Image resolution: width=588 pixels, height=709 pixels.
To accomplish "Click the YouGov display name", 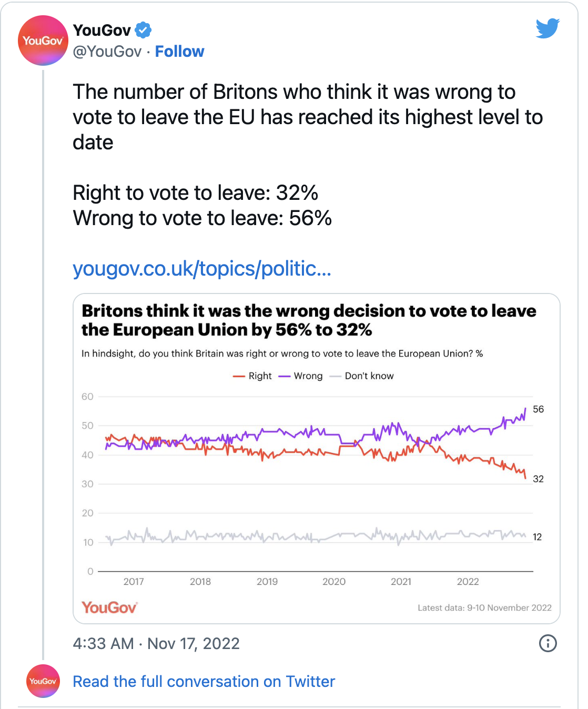I will point(102,31).
